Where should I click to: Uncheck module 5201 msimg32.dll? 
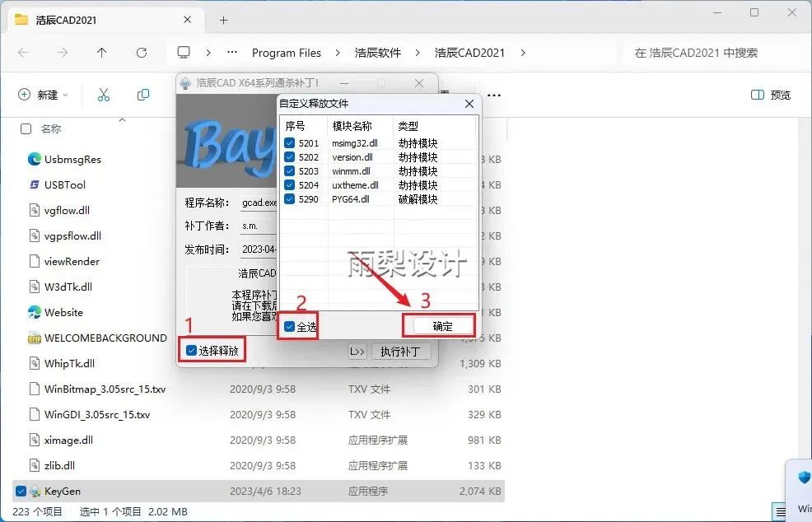[x=290, y=143]
